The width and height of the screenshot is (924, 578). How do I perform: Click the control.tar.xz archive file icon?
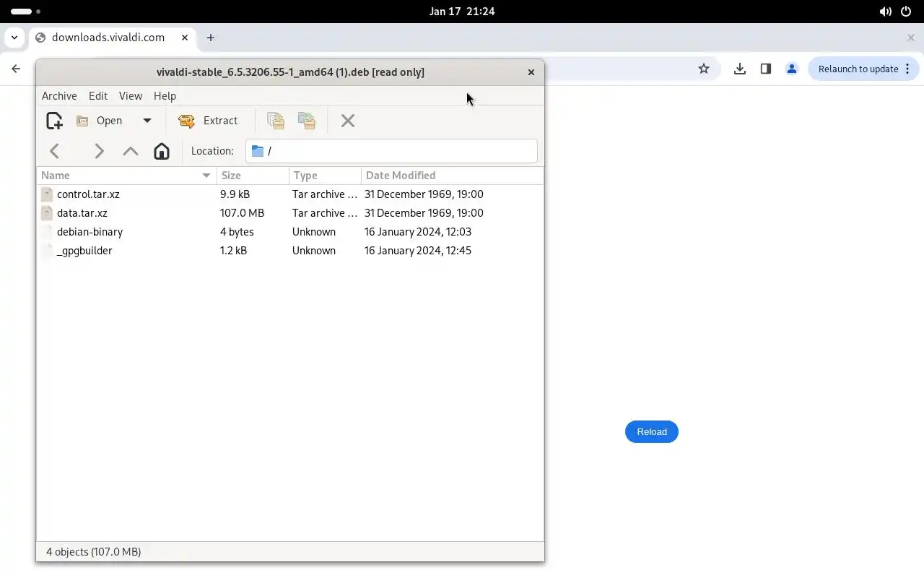pyautogui.click(x=47, y=194)
